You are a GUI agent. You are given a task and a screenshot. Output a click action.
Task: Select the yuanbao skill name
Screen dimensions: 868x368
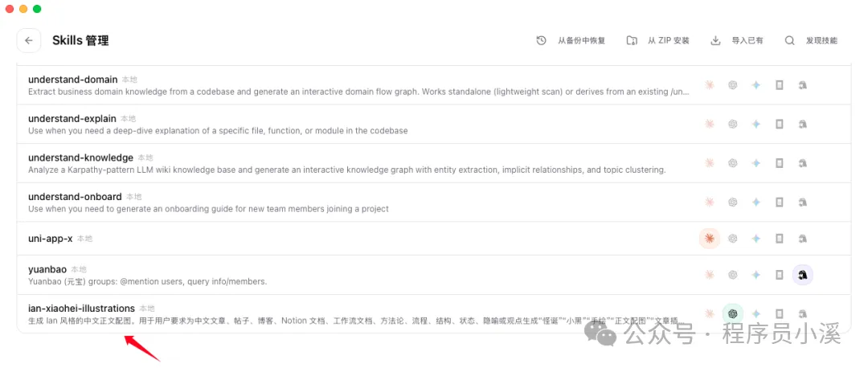[47, 269]
